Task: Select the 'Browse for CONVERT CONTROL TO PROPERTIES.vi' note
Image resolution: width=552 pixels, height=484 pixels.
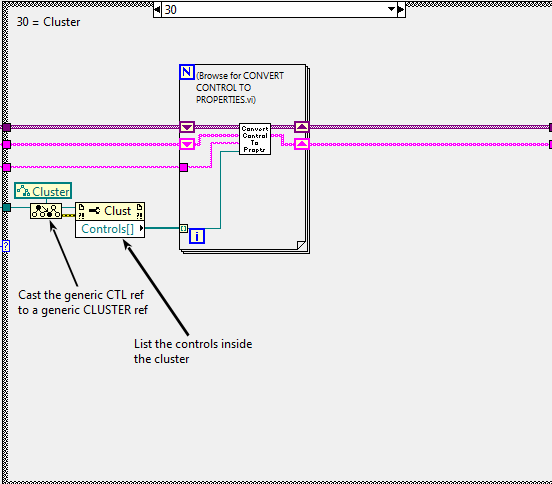Action: point(240,88)
